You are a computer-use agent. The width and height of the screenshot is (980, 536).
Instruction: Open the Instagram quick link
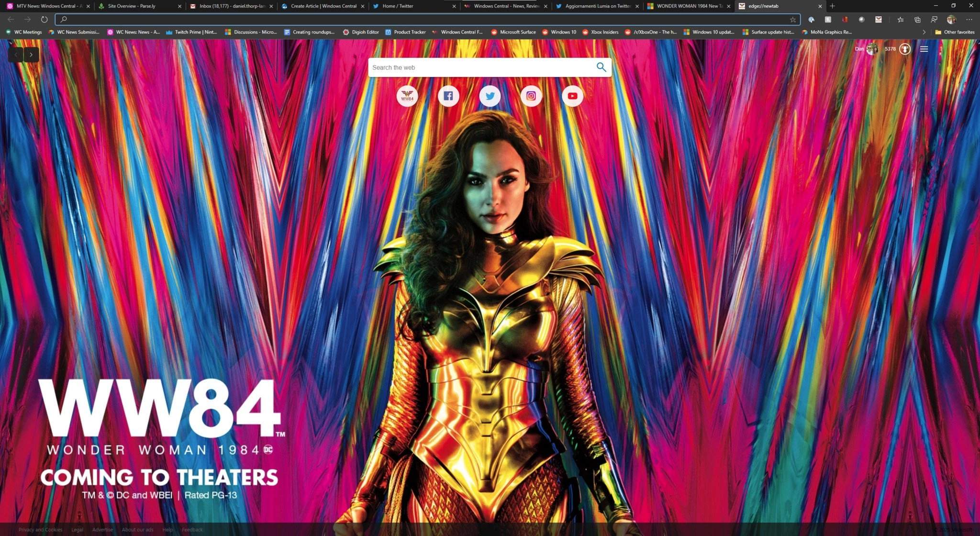[531, 96]
